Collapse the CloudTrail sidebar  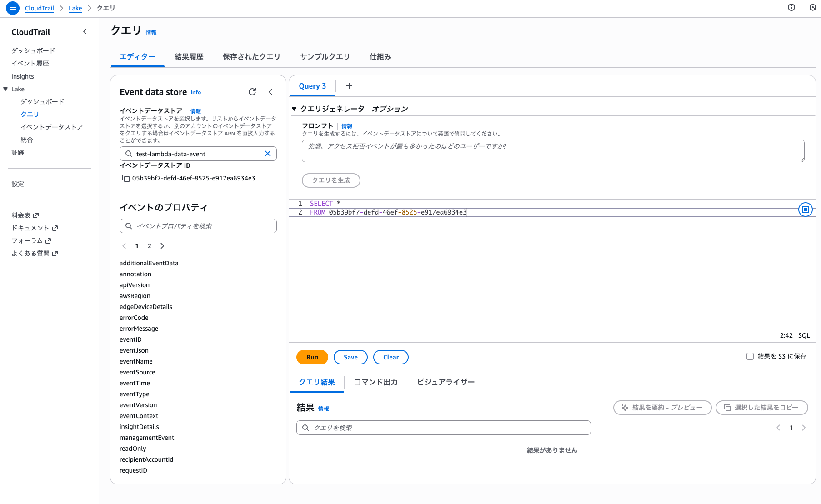[85, 31]
